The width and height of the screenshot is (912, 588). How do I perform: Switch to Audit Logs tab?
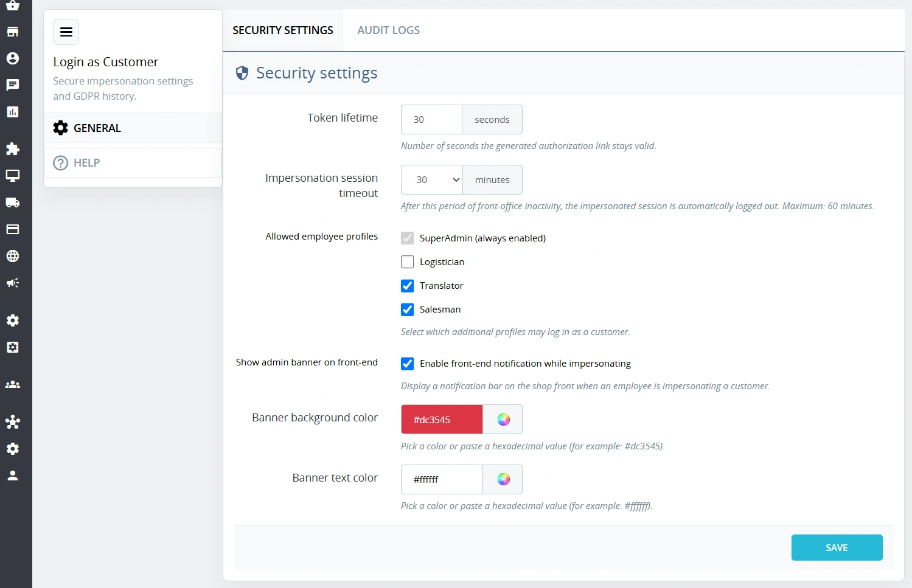coord(388,30)
